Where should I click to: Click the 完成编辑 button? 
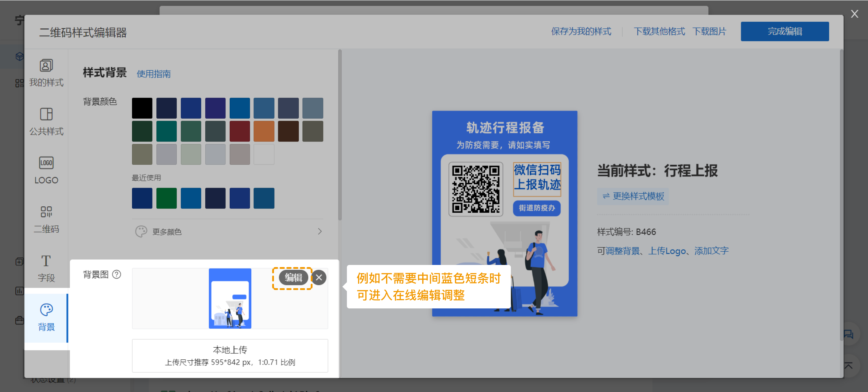[785, 31]
